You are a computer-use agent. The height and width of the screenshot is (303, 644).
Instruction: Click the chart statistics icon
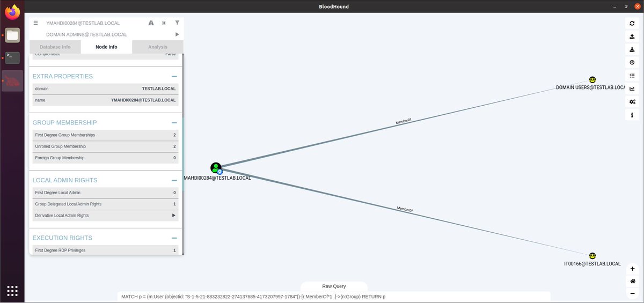[x=632, y=88]
